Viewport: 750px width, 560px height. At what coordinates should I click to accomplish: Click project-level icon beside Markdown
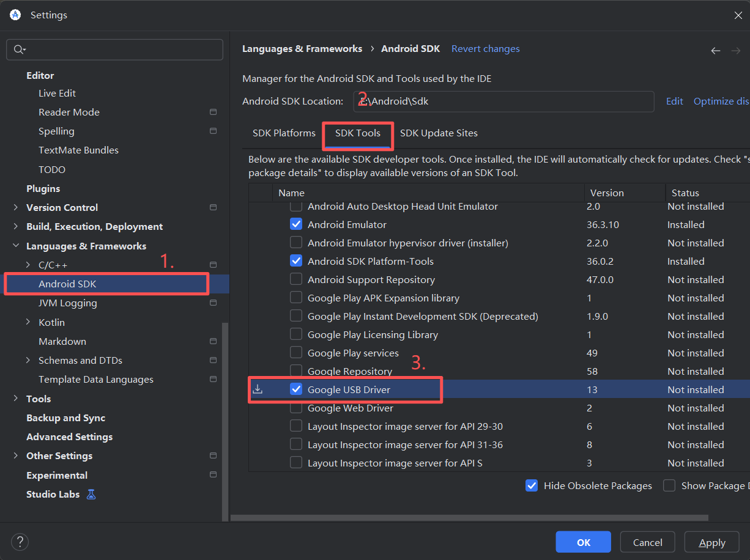(213, 341)
